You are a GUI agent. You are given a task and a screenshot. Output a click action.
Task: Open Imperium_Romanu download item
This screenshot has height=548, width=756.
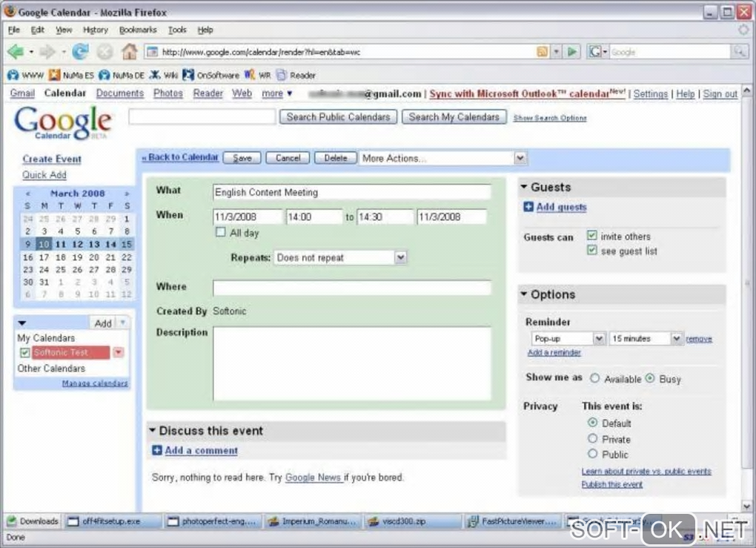[314, 521]
